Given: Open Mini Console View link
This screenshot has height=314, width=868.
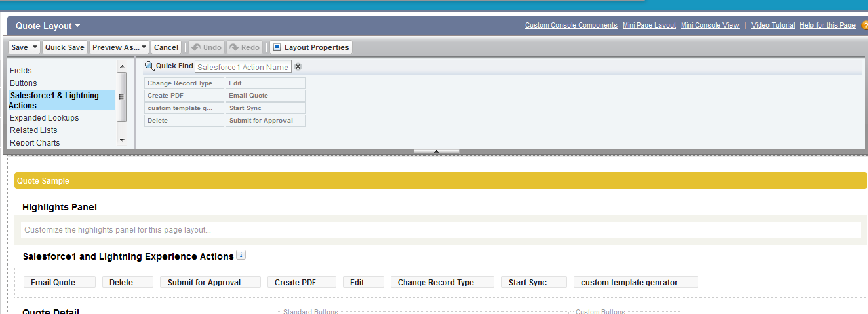Looking at the screenshot, I should tap(710, 26).
